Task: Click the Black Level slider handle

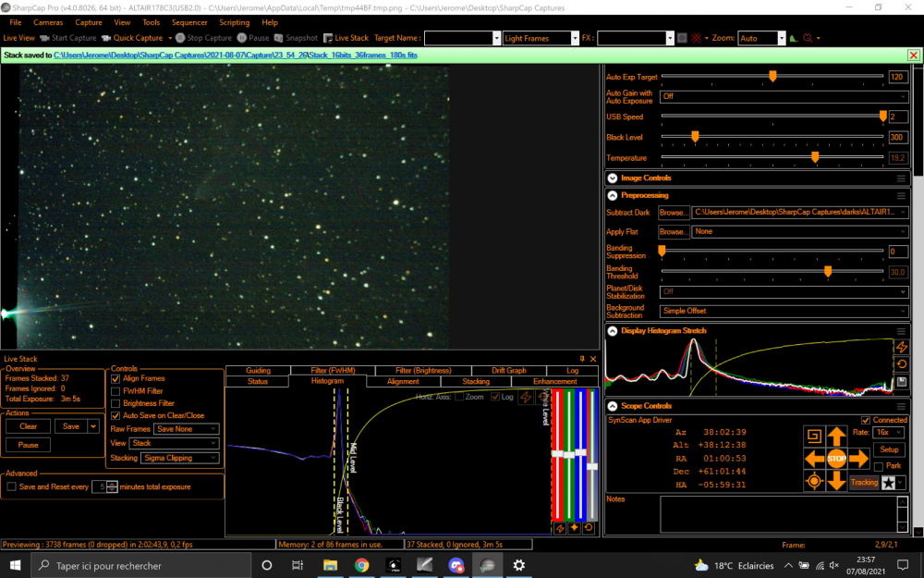Action: (695, 137)
